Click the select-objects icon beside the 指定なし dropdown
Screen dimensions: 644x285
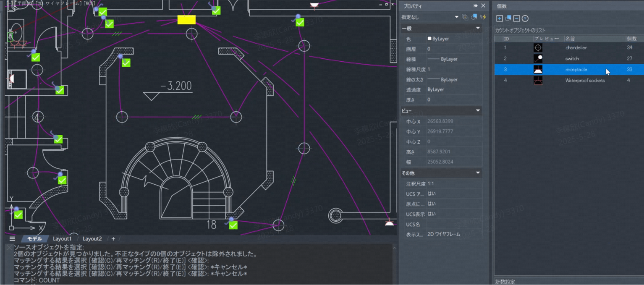point(474,17)
